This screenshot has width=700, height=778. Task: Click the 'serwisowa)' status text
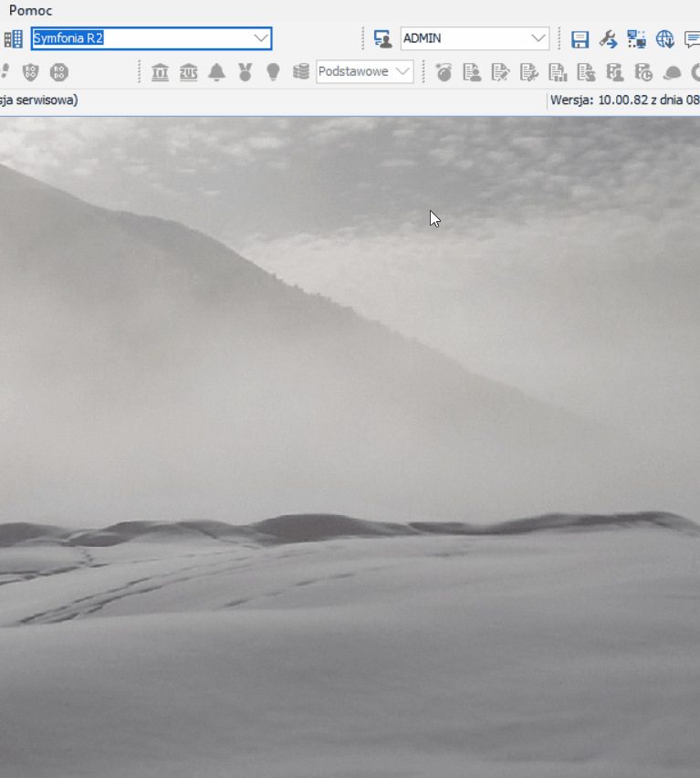coord(47,100)
